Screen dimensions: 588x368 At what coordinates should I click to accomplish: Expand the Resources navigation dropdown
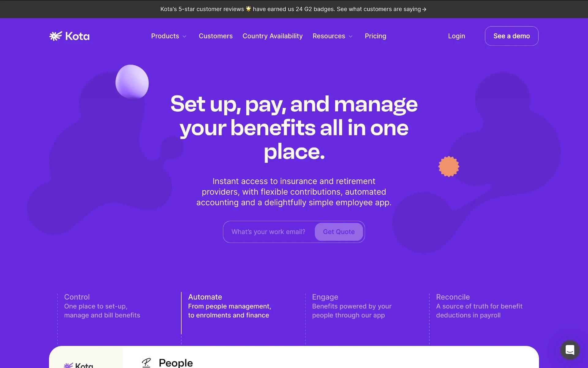[333, 36]
